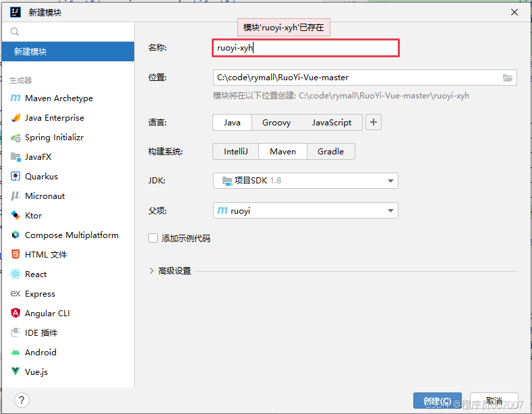Select Groovy as the language
The image size is (532, 414).
point(276,123)
